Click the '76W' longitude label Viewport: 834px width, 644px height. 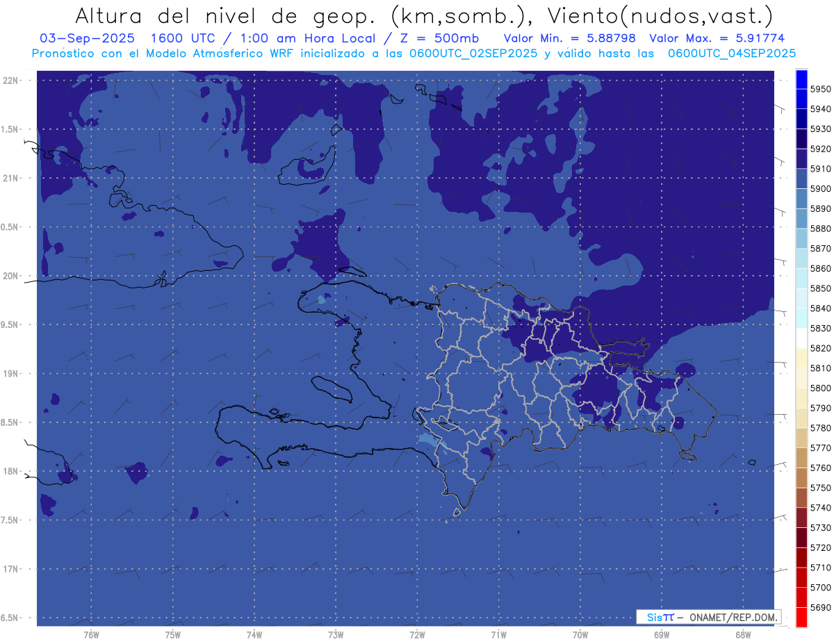click(x=91, y=635)
